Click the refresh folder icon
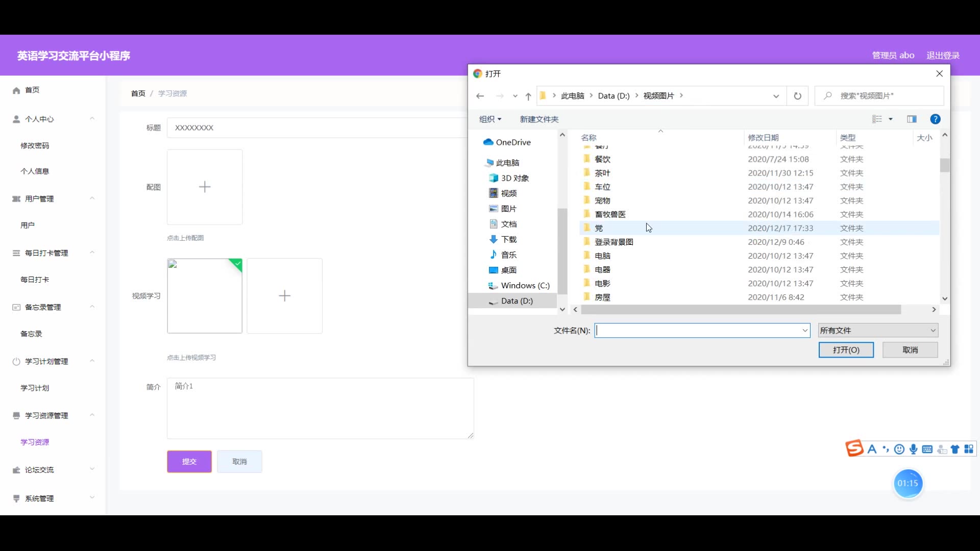This screenshot has height=551, width=980. pyautogui.click(x=797, y=96)
